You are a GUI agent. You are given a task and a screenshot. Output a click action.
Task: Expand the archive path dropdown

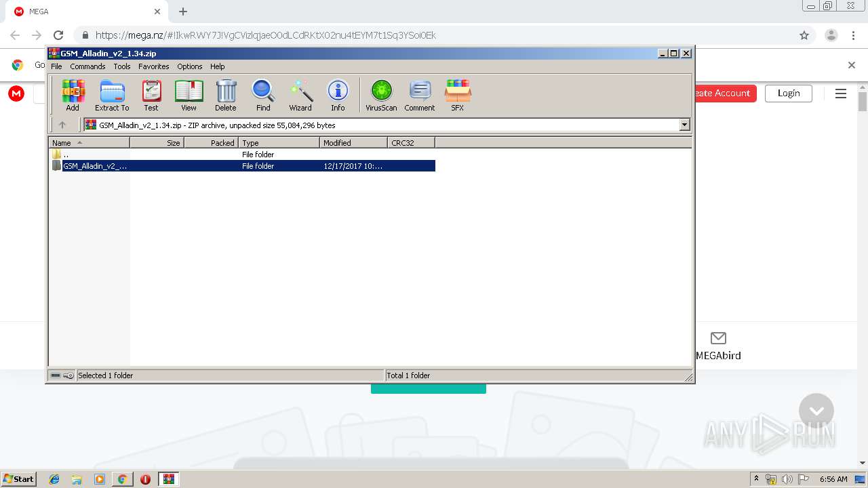click(x=684, y=125)
